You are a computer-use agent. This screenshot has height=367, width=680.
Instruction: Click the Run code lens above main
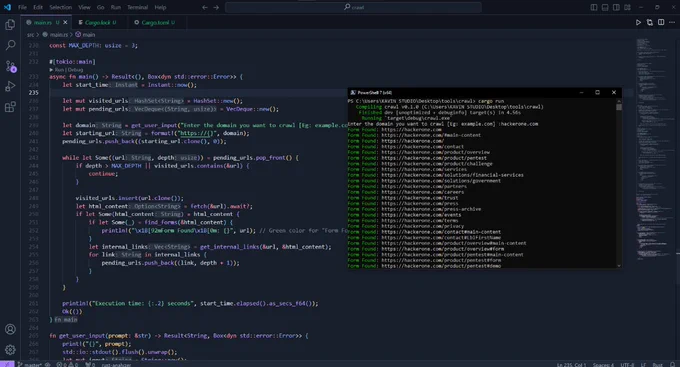pos(59,69)
